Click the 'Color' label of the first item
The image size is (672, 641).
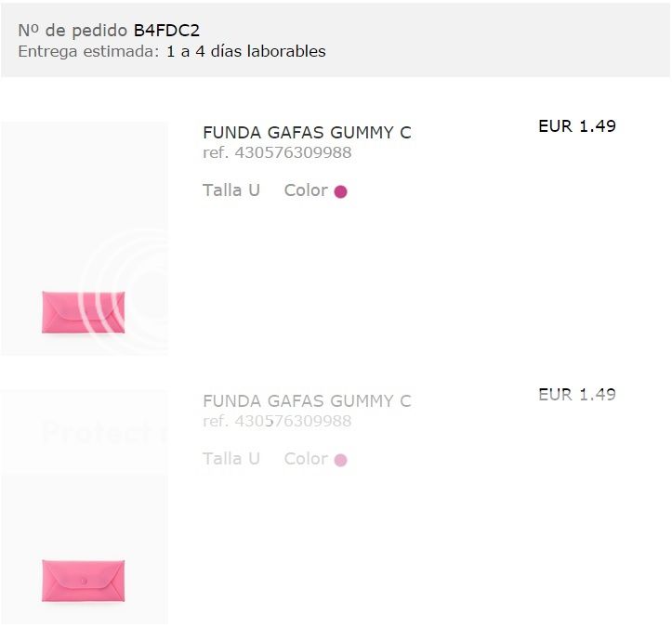tap(306, 190)
